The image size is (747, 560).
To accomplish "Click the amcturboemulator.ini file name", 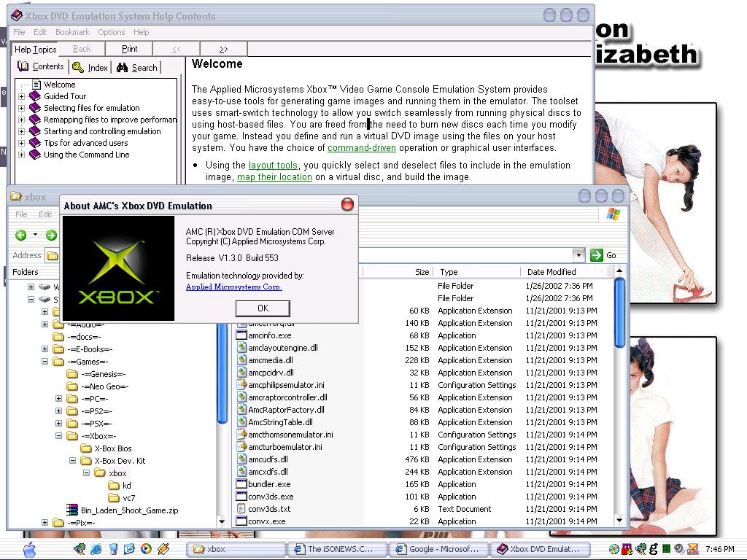I will pos(285,447).
